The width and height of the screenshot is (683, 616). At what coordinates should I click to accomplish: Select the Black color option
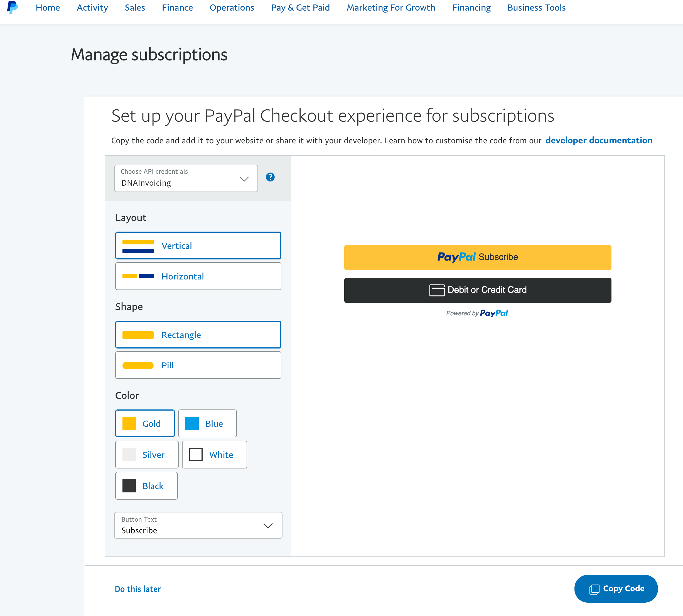point(146,486)
